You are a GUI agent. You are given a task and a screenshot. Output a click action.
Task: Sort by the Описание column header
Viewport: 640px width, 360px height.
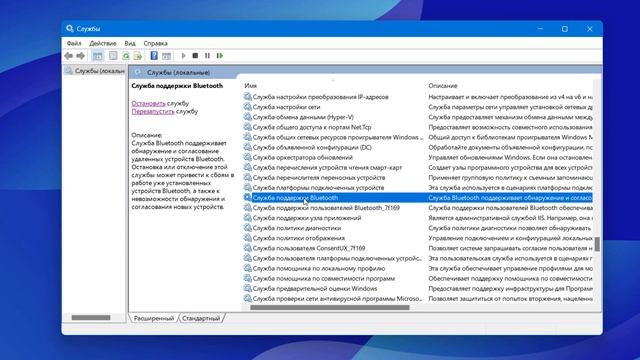pyautogui.click(x=443, y=86)
